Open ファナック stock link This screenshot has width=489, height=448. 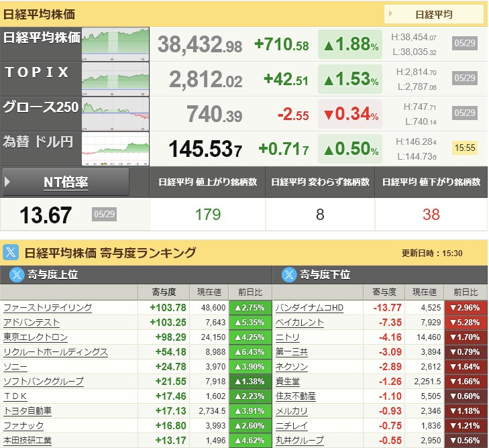pyautogui.click(x=23, y=426)
